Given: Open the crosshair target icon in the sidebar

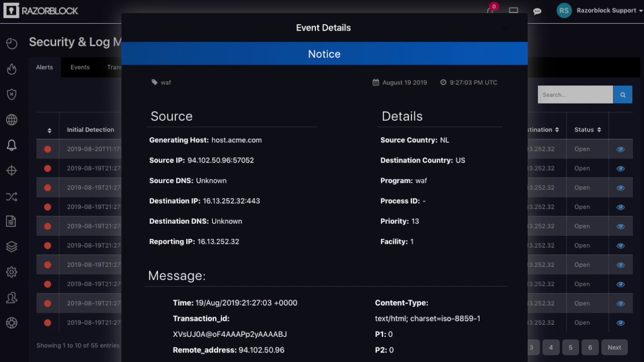Looking at the screenshot, I should (x=12, y=171).
